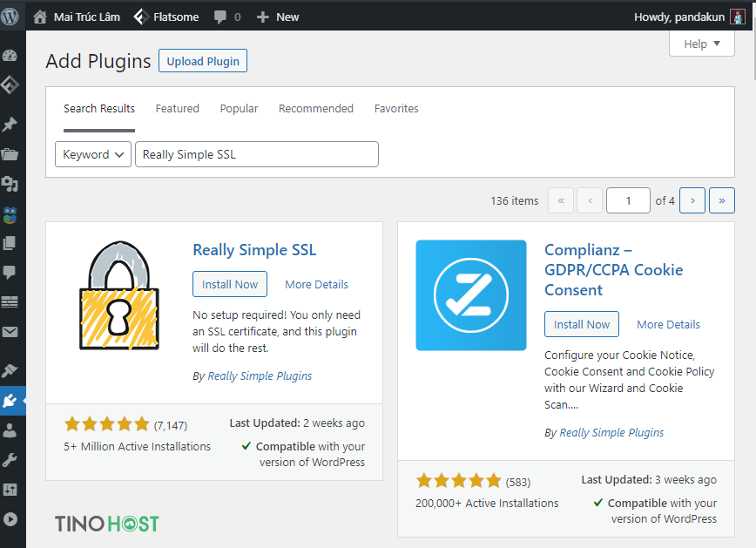The image size is (756, 548).
Task: Open the table blocks icon in sidebar
Action: 10,302
